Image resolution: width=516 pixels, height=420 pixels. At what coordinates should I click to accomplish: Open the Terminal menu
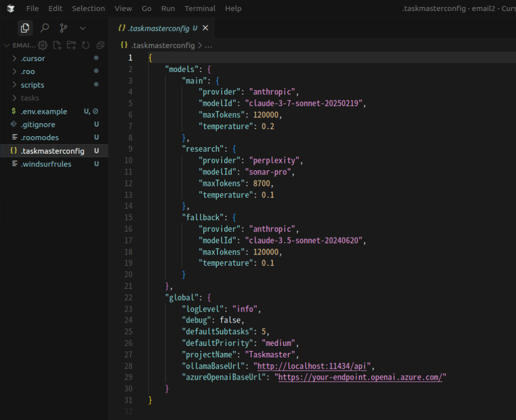pyautogui.click(x=200, y=9)
